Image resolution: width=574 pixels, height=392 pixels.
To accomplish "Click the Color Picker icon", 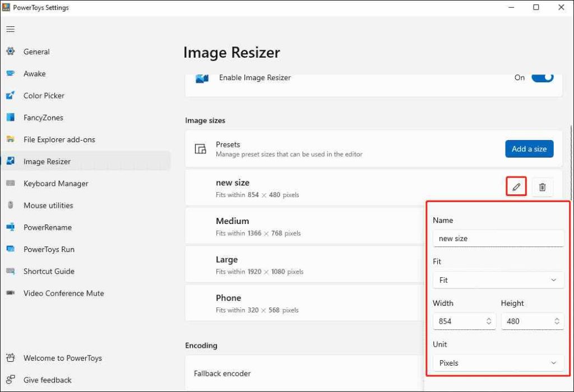I will click(11, 95).
